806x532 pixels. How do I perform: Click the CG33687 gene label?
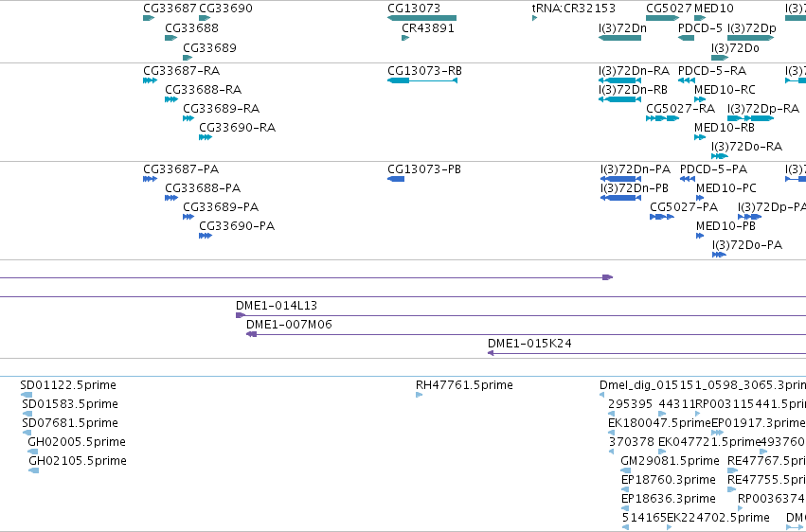click(170, 9)
